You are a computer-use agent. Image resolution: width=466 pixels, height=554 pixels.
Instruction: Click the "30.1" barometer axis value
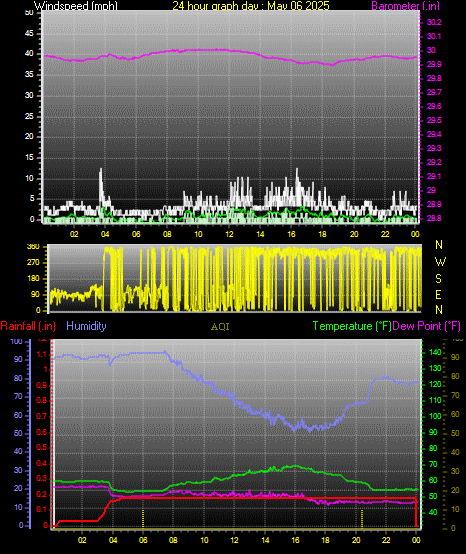[x=434, y=36]
